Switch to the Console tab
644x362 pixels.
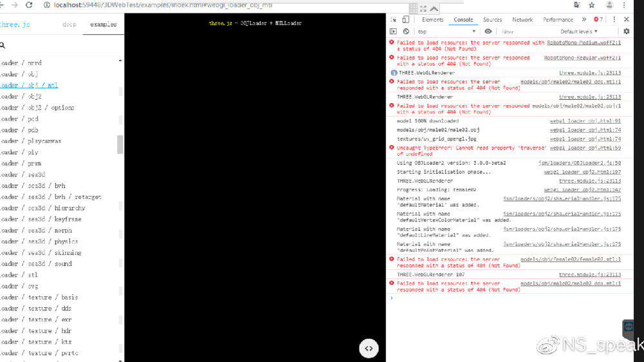[x=463, y=19]
